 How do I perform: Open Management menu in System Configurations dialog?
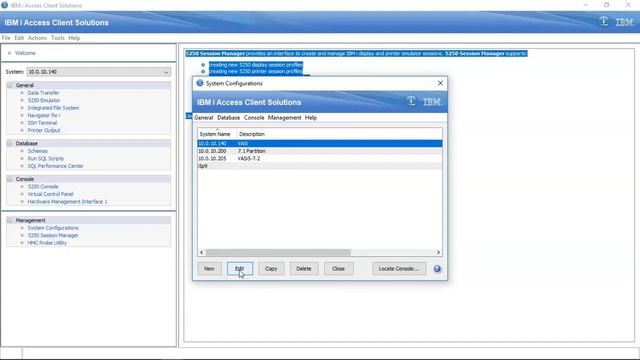(284, 118)
